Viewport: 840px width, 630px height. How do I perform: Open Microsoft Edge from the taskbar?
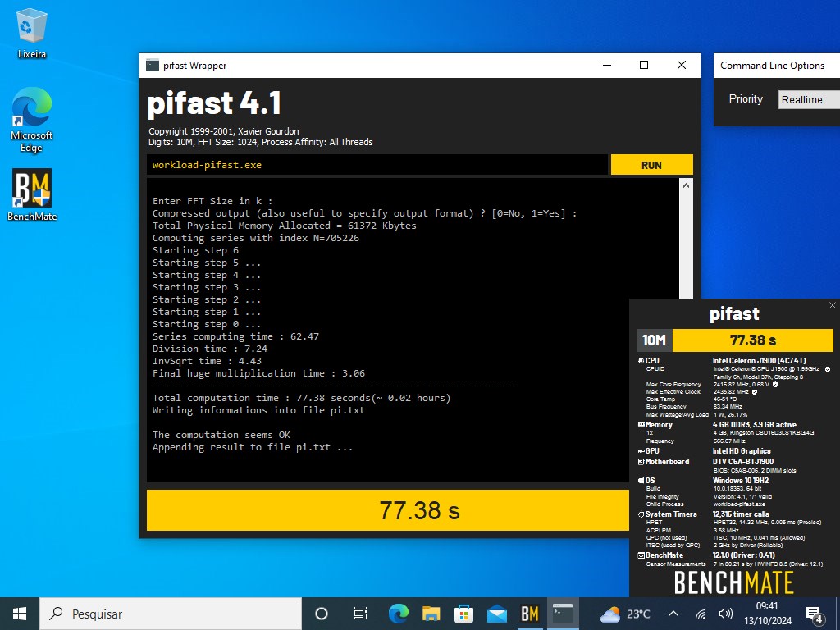[x=398, y=614]
